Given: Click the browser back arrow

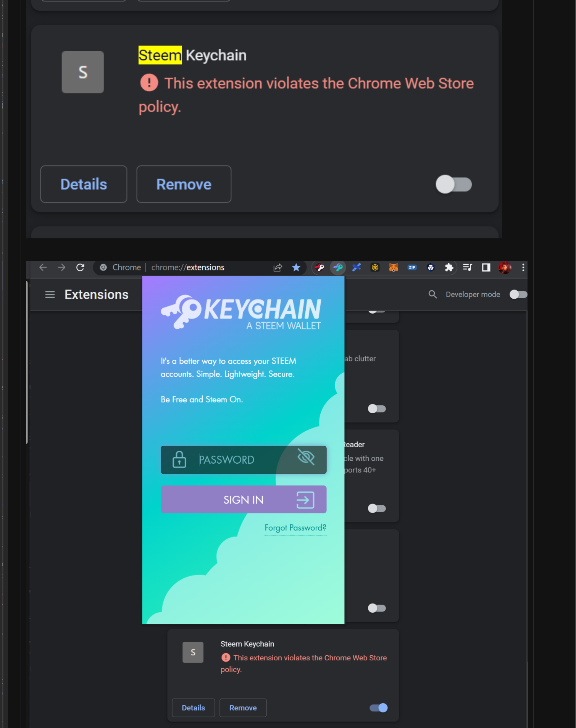Looking at the screenshot, I should point(43,267).
